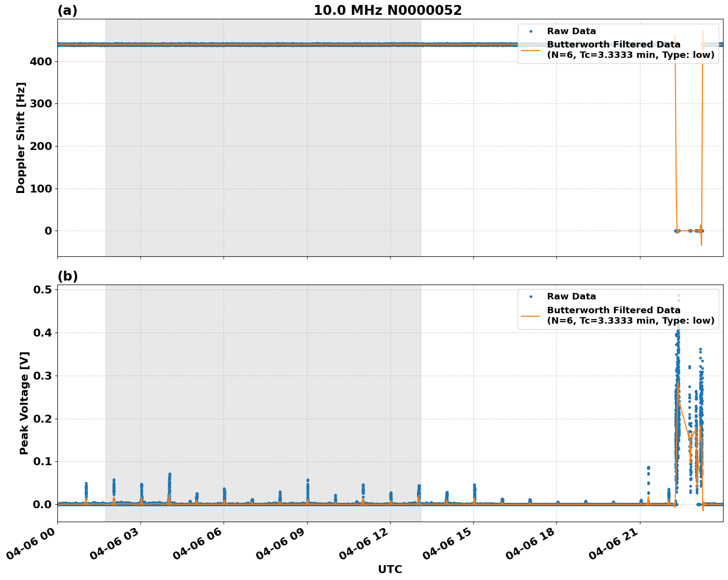Click the panel label "(a)"
The image size is (728, 580).
pyautogui.click(x=67, y=10)
